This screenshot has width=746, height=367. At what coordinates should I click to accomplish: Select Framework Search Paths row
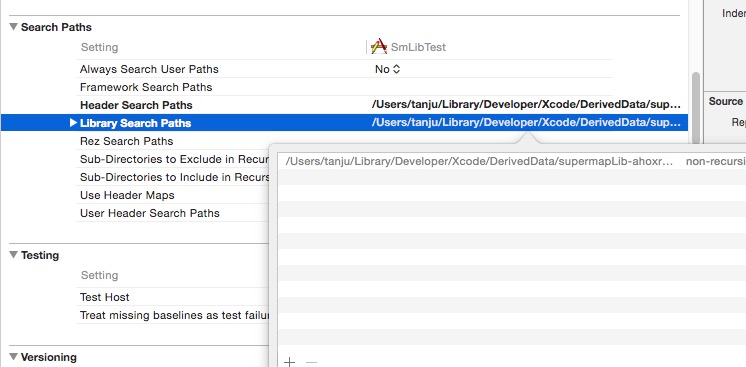click(146, 87)
